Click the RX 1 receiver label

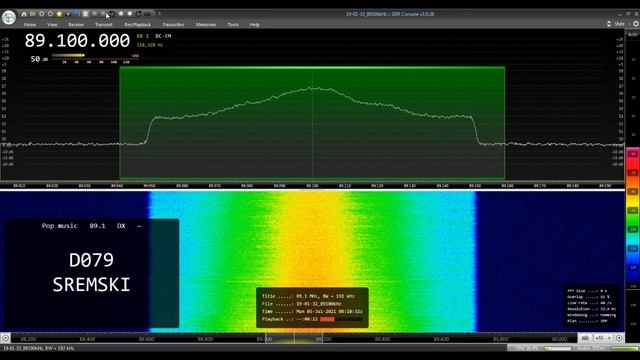[x=143, y=36]
